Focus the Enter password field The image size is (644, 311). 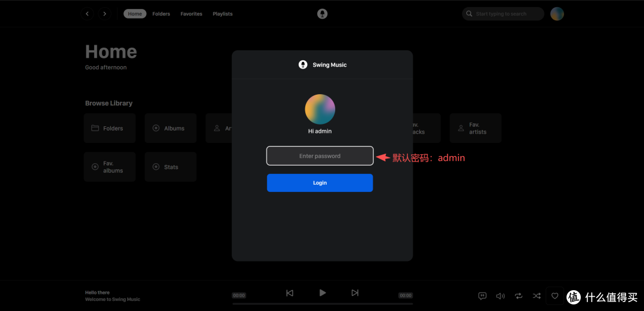(320, 156)
